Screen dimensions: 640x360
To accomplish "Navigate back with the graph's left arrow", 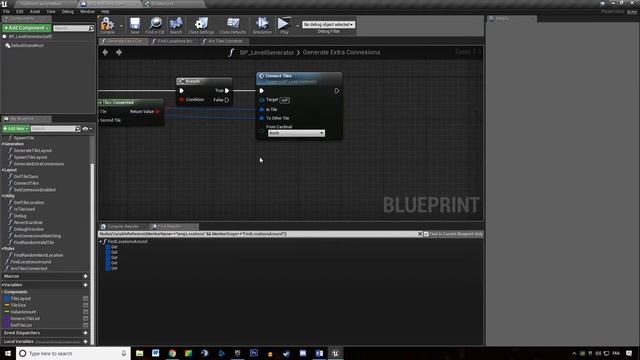I will point(105,52).
